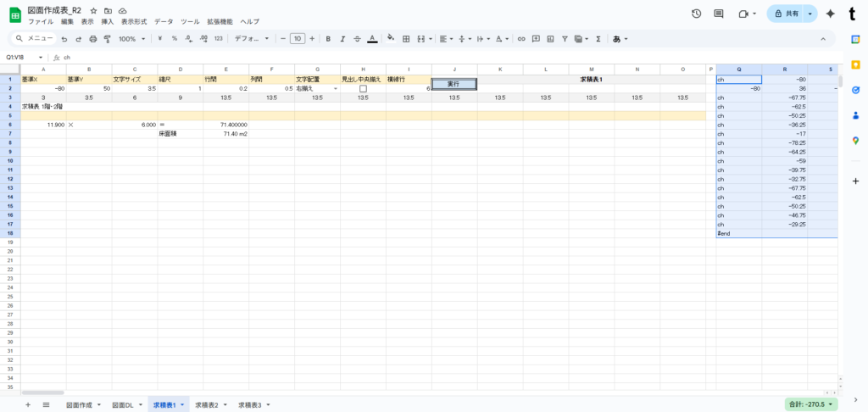This screenshot has width=868, height=412.
Task: Open the zoom 100% dropdown
Action: pos(132,39)
